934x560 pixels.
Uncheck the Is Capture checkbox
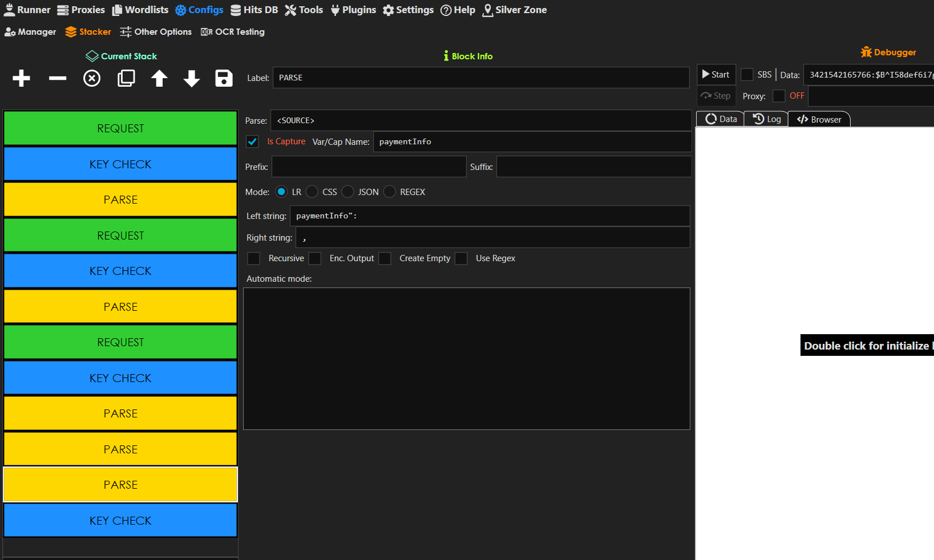pos(252,141)
